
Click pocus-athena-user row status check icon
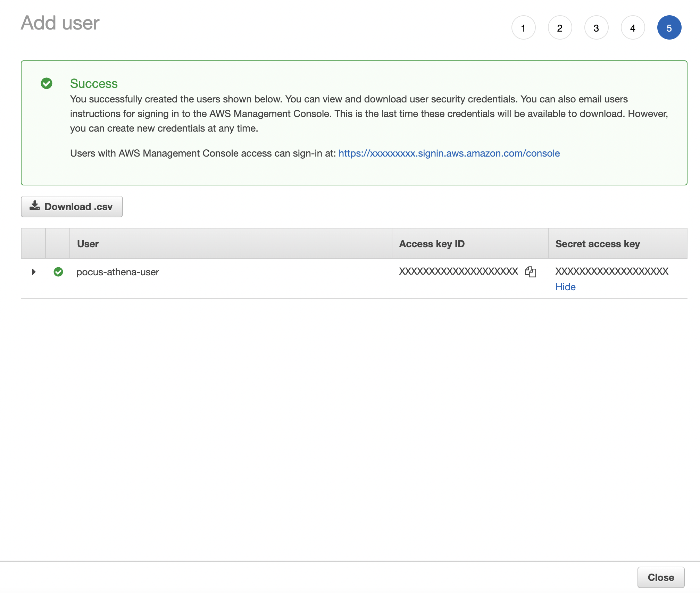point(58,272)
